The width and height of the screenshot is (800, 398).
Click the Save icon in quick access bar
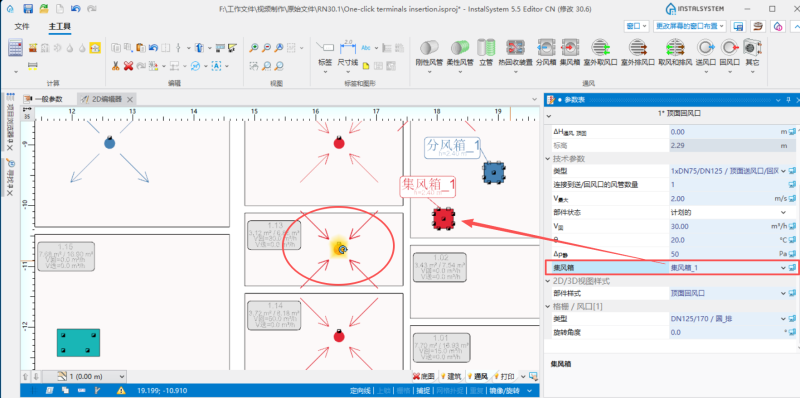point(29,8)
